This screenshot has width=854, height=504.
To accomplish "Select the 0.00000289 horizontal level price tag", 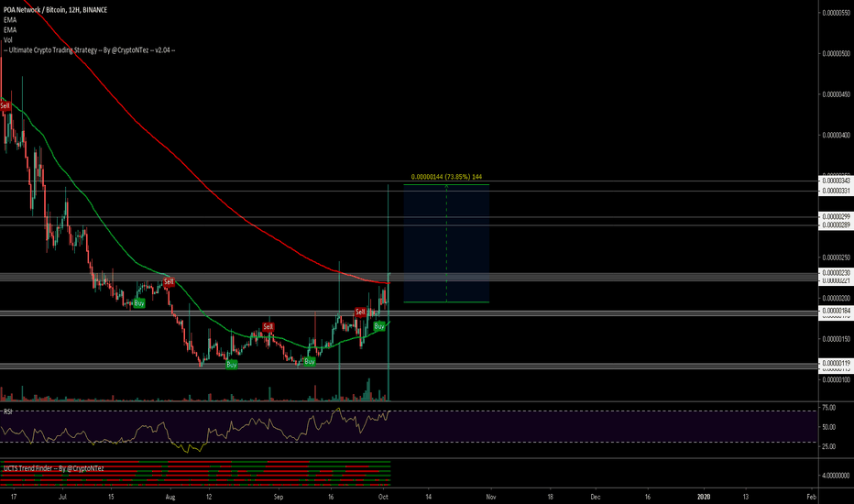I will (x=836, y=225).
